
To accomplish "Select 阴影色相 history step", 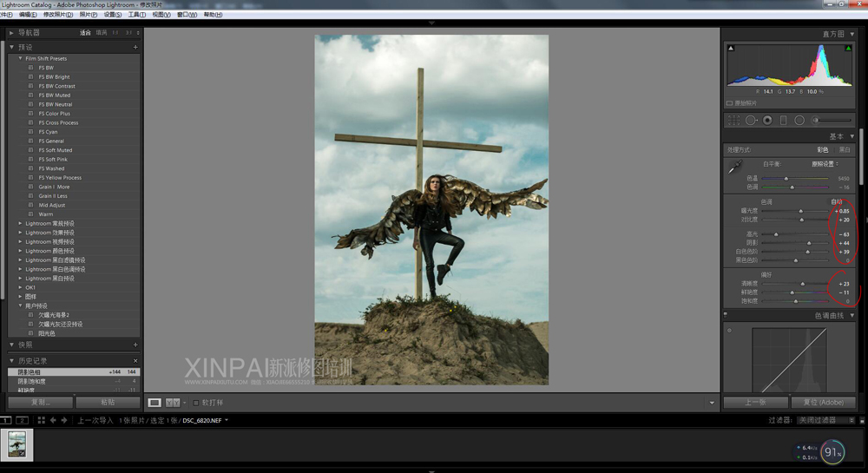I will [74, 371].
